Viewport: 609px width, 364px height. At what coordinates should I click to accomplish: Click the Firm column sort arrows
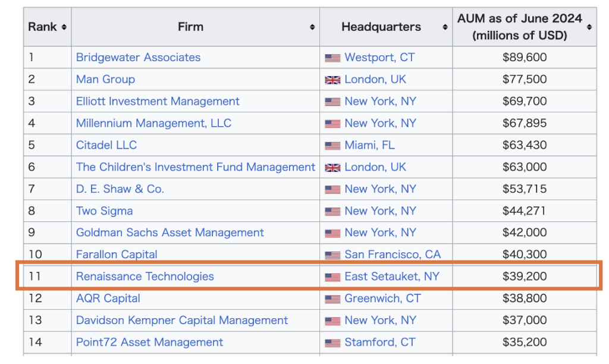click(312, 27)
